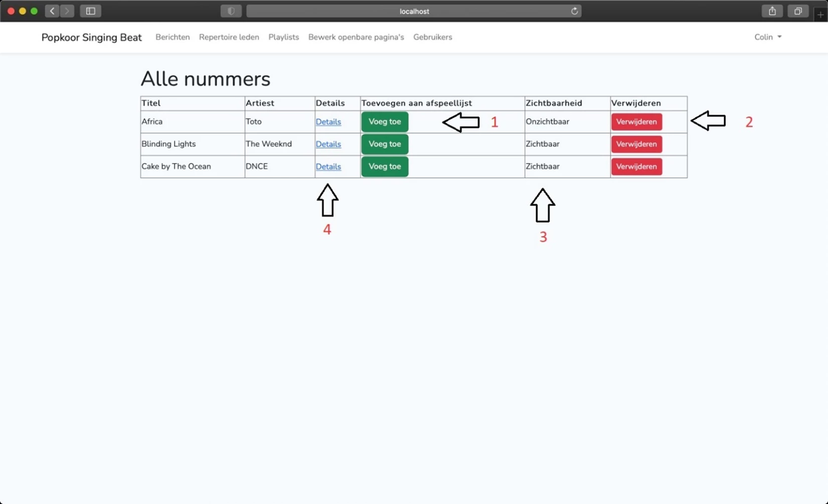Go to the Berichten menu item

tap(173, 37)
